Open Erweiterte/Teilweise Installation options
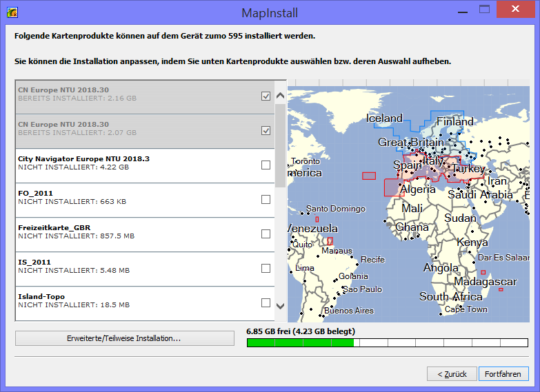This screenshot has height=392, width=540. [x=124, y=338]
